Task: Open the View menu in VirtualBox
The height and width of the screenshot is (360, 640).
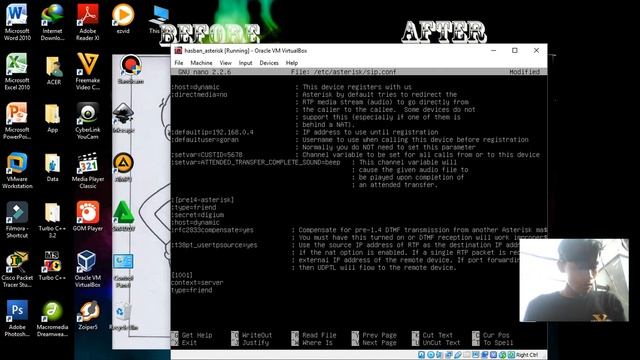Action: tap(225, 63)
